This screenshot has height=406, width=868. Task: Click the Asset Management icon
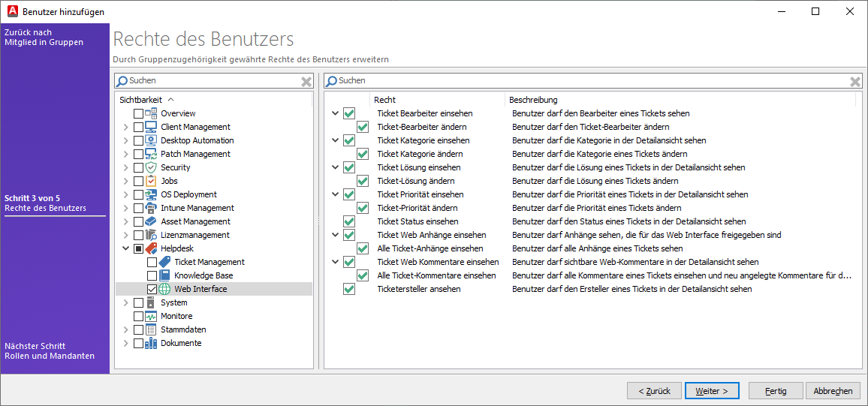(151, 221)
